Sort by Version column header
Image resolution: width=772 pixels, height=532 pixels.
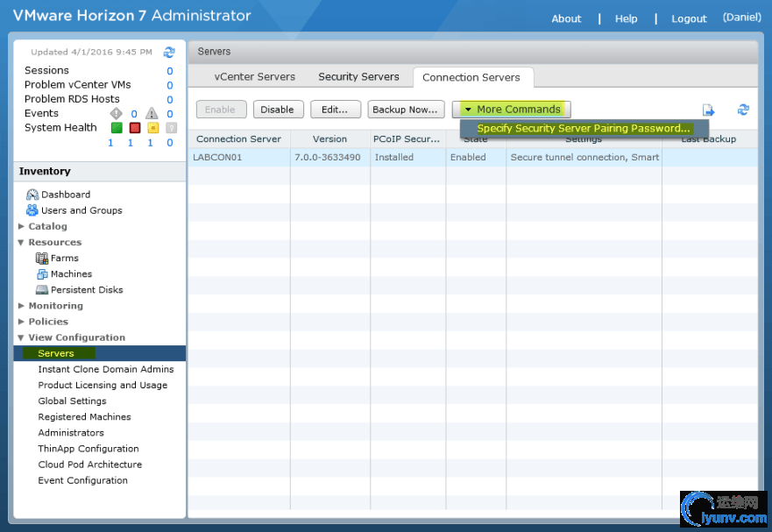(x=329, y=138)
